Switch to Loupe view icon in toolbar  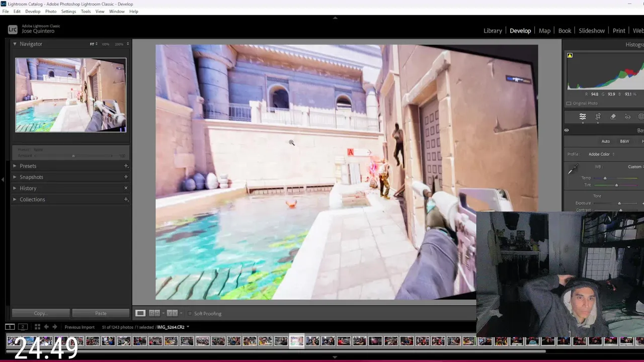[140, 313]
